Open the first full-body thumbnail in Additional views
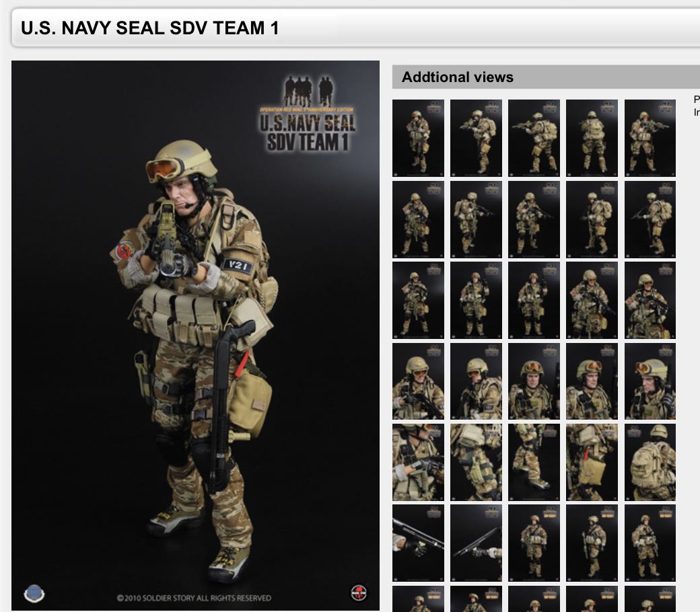The width and height of the screenshot is (700, 612). pyautogui.click(x=417, y=137)
